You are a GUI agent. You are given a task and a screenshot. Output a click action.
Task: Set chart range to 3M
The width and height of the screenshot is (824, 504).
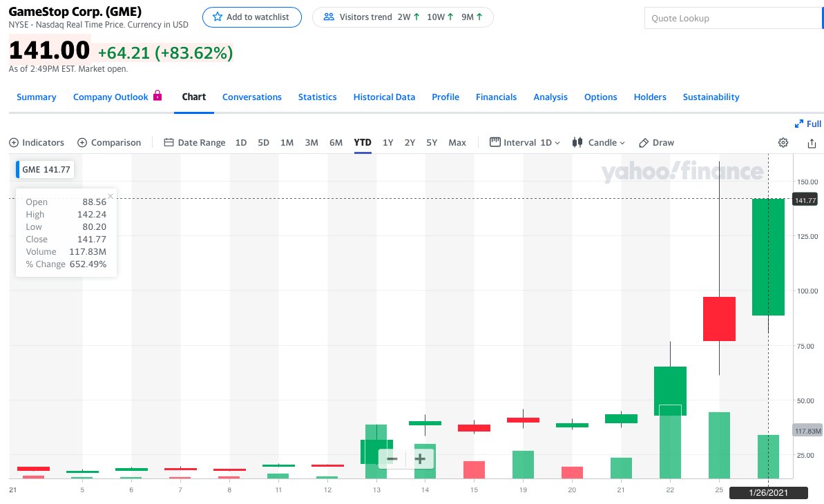pyautogui.click(x=312, y=143)
